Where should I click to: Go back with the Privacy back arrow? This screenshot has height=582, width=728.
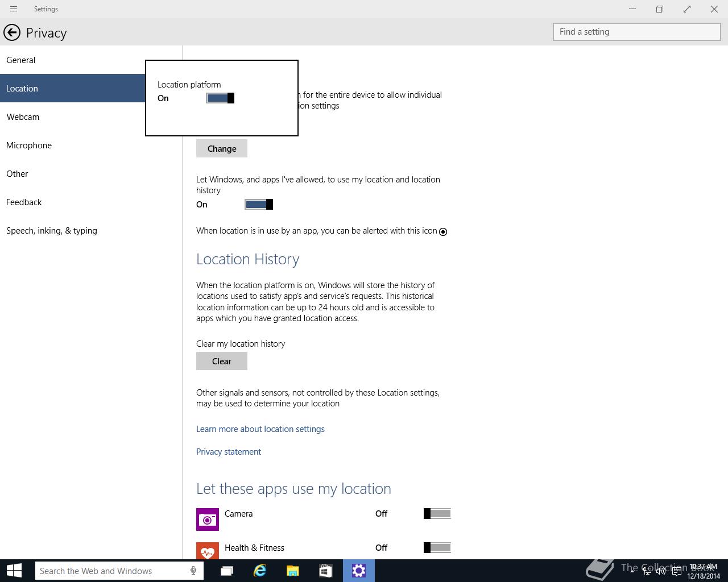(12, 33)
